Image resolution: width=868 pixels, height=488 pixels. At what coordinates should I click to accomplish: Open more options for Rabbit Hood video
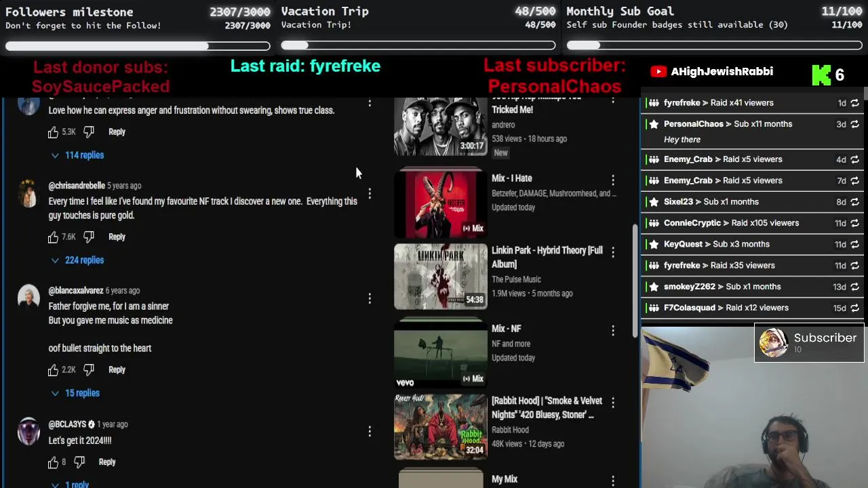pos(613,402)
